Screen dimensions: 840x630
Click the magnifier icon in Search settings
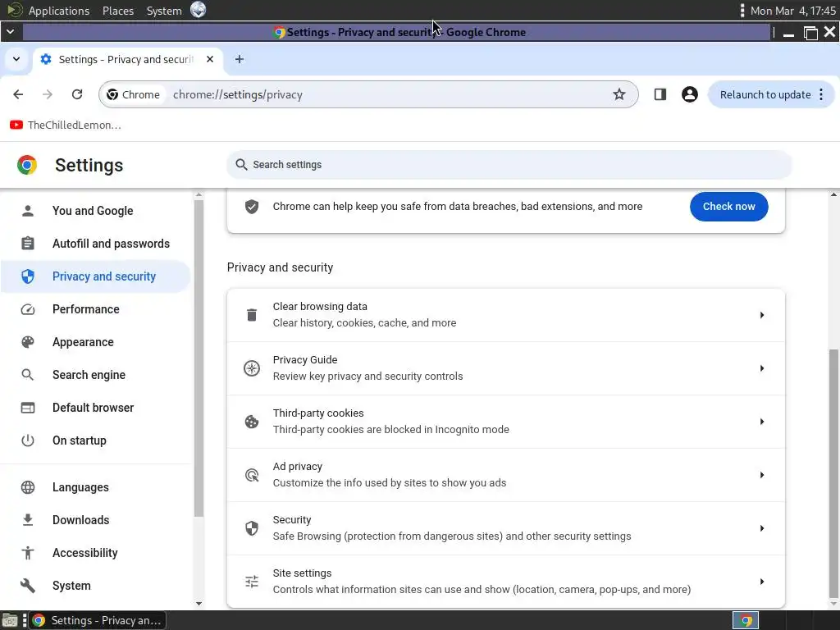click(x=242, y=164)
